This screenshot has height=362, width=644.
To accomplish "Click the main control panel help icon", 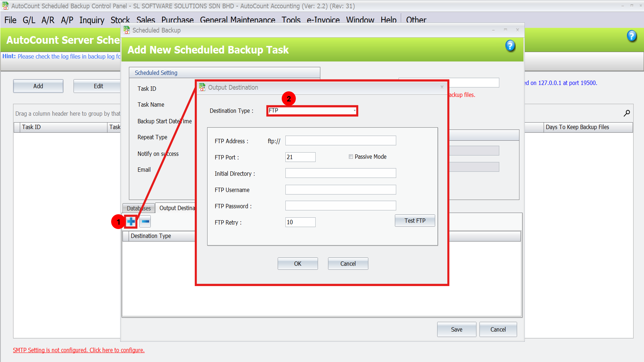I will (631, 36).
